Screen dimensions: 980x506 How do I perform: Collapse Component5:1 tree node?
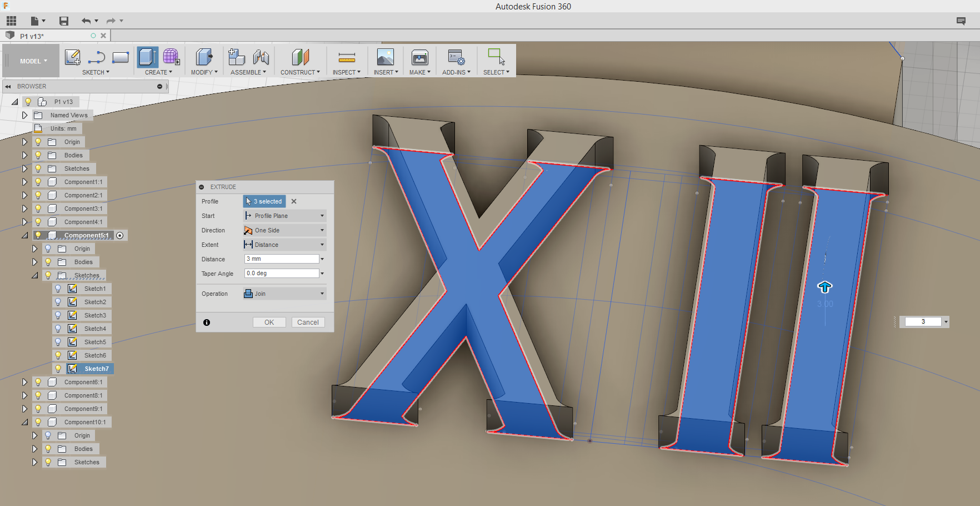pyautogui.click(x=24, y=235)
